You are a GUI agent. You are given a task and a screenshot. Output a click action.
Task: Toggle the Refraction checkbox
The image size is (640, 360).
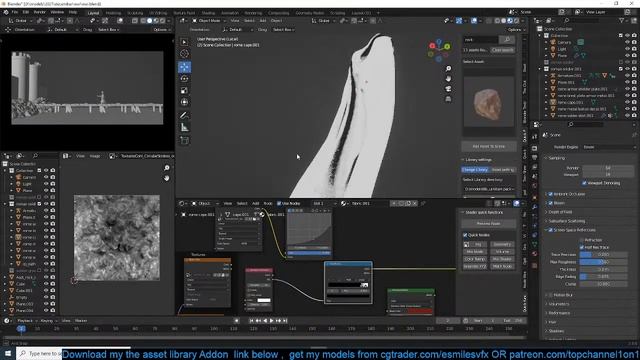pos(582,240)
